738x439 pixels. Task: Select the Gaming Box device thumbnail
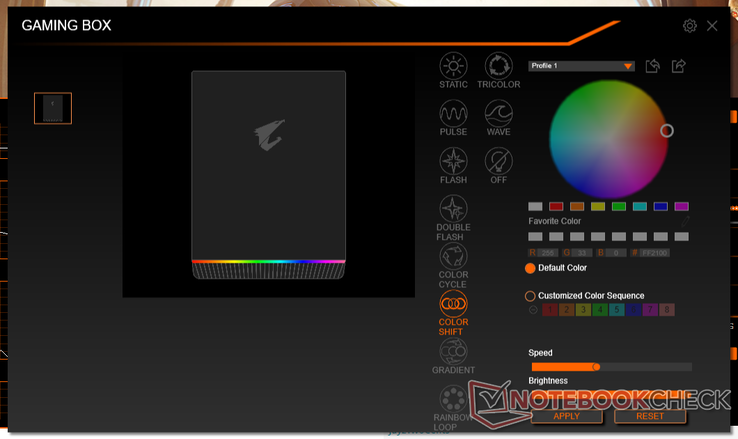point(53,108)
